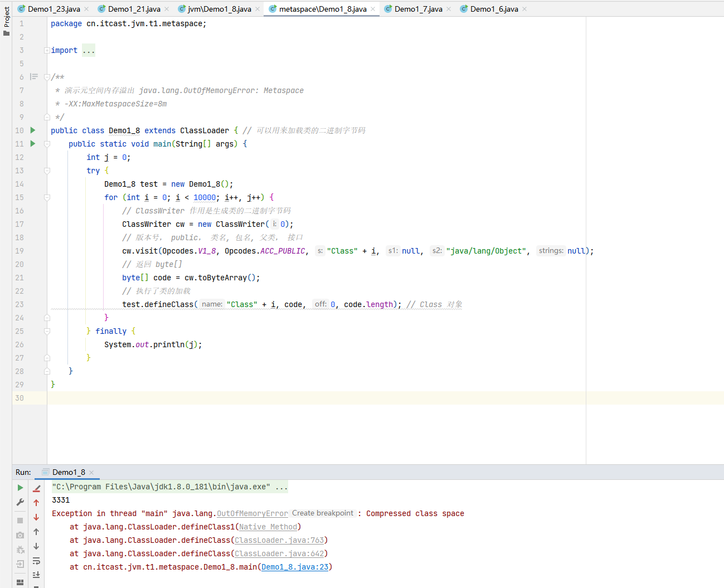Screen dimensions: 724x588
Task: Close the Demo1_21.java tab
Action: 167,9
